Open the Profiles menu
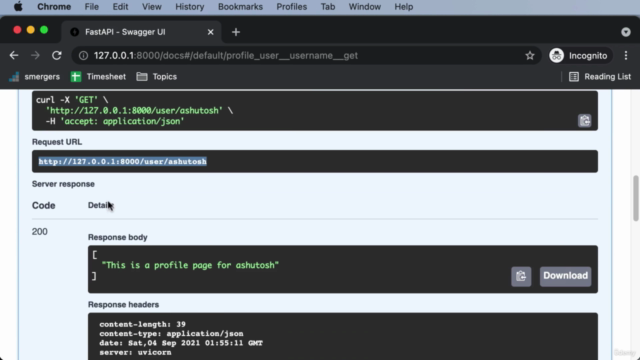The height and width of the screenshot is (360, 640). 291,7
